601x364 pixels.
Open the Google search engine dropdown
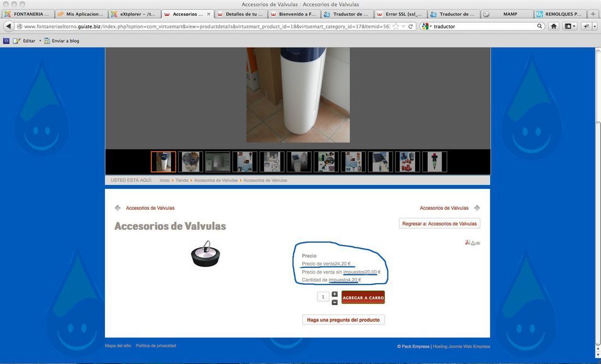coord(426,26)
